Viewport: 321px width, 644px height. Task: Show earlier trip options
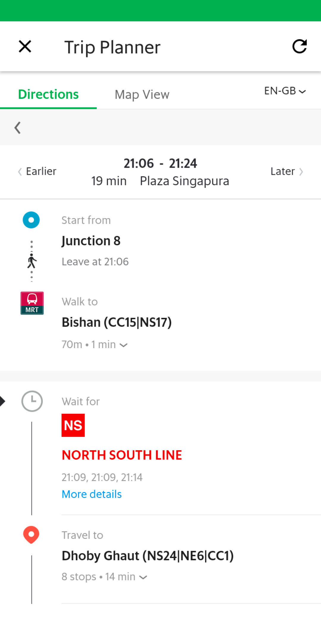(x=37, y=171)
